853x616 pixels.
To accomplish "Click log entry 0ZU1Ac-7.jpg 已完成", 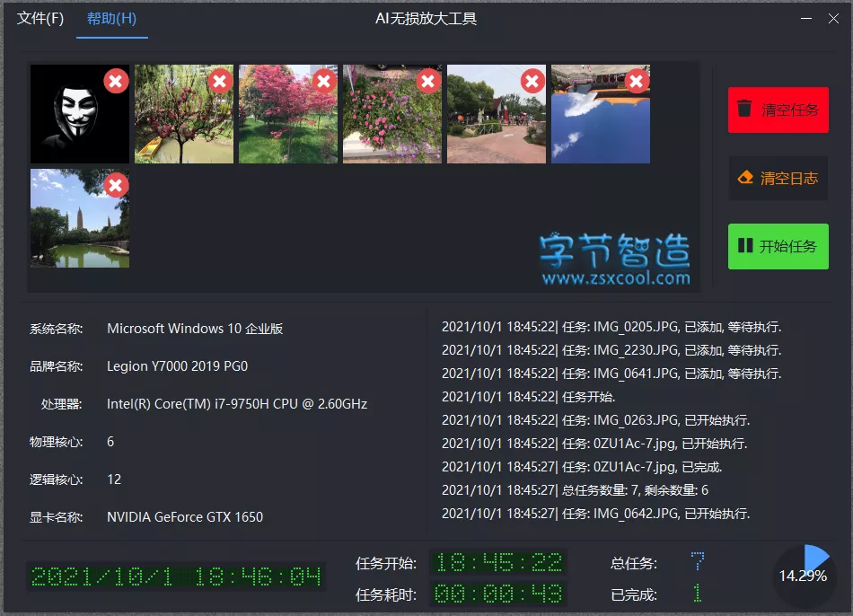I will [582, 467].
